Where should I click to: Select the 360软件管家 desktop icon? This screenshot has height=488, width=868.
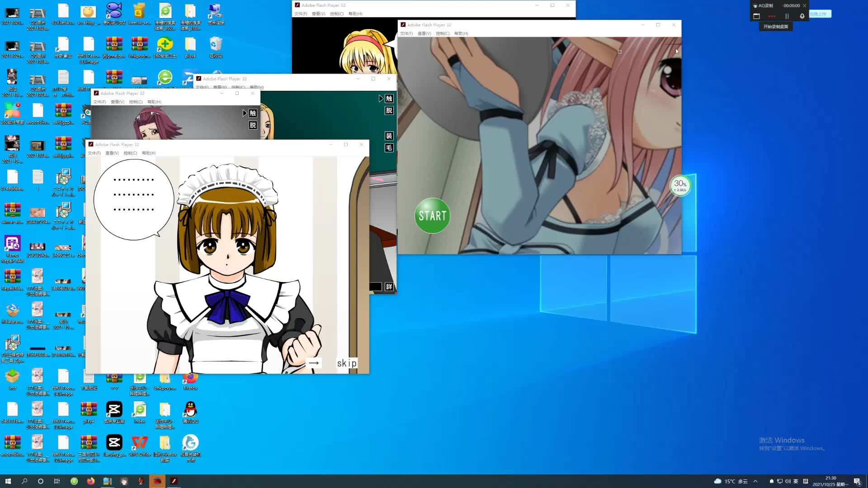(12, 113)
